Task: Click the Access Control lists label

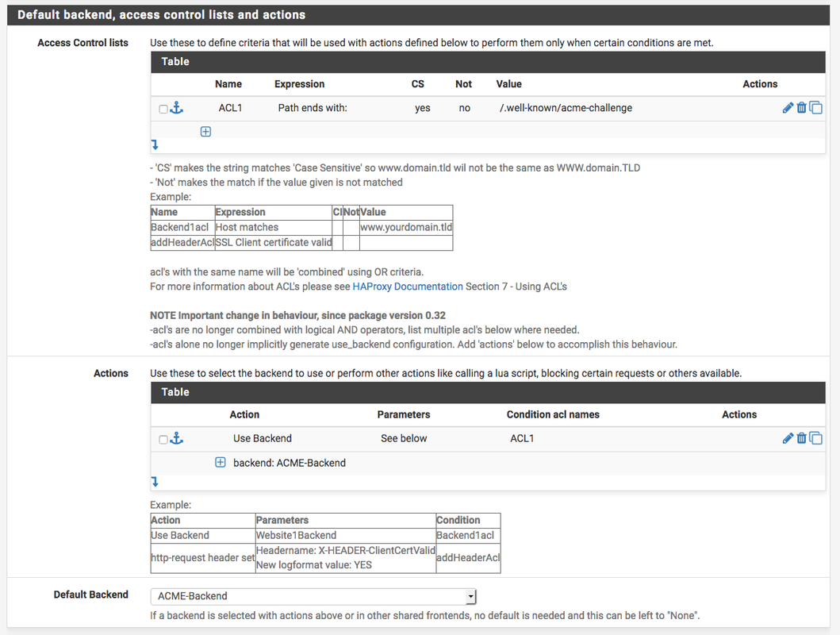Action: [83, 42]
